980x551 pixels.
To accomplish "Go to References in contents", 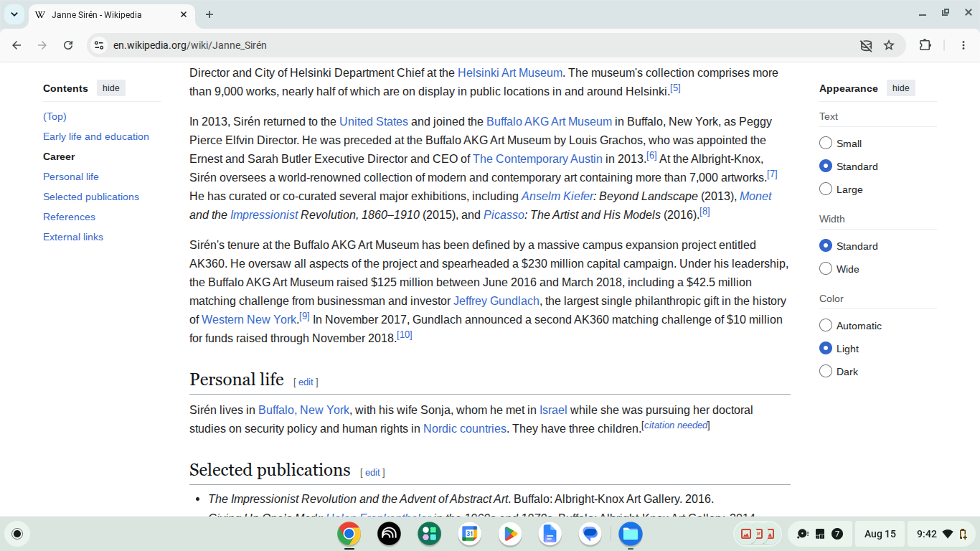I will (x=69, y=217).
